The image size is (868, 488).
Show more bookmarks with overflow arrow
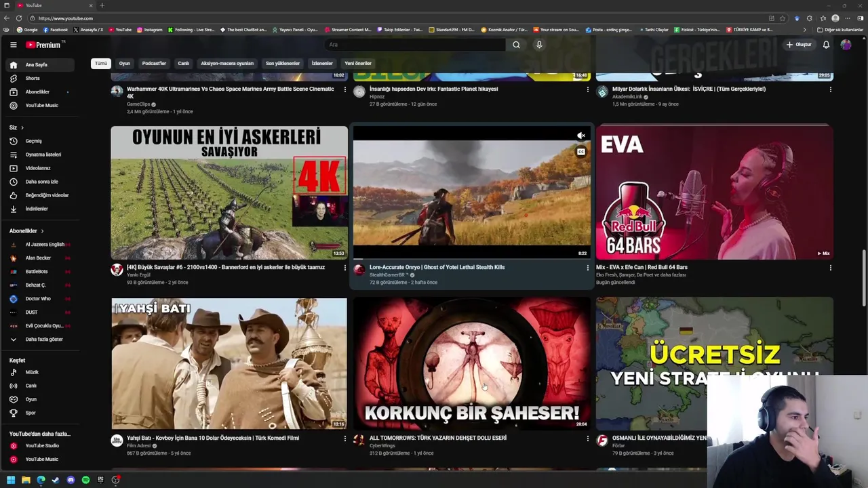pos(805,30)
